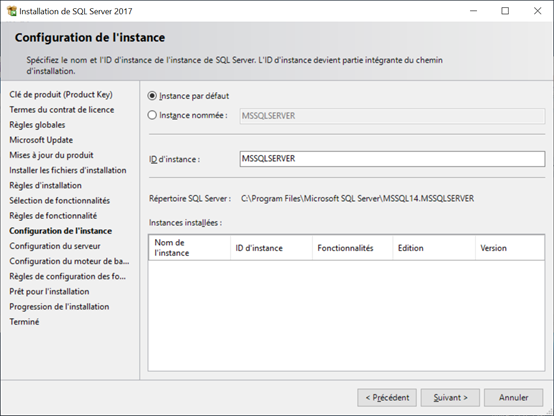Open the 'Sélection de fonctionnalités' step
Screen dimensions: 554x416
(x=59, y=201)
